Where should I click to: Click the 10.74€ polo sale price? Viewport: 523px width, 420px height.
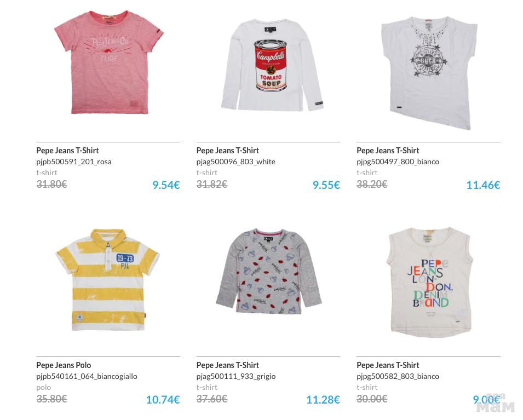coord(163,400)
